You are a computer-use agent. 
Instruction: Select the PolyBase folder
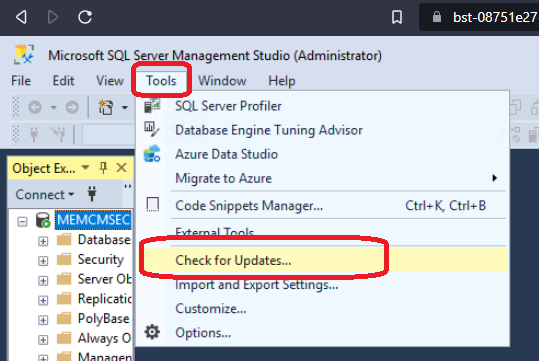(x=103, y=318)
